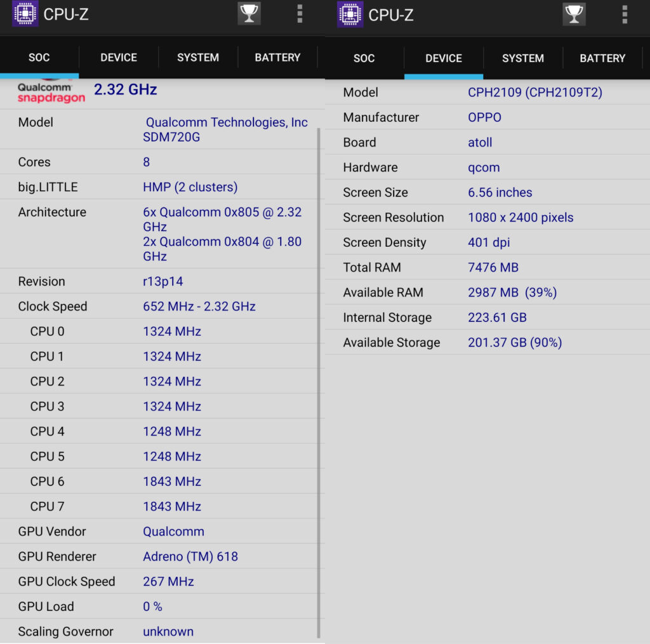The image size is (650, 644).
Task: Select the CPU 2 row label
Action: tap(47, 381)
